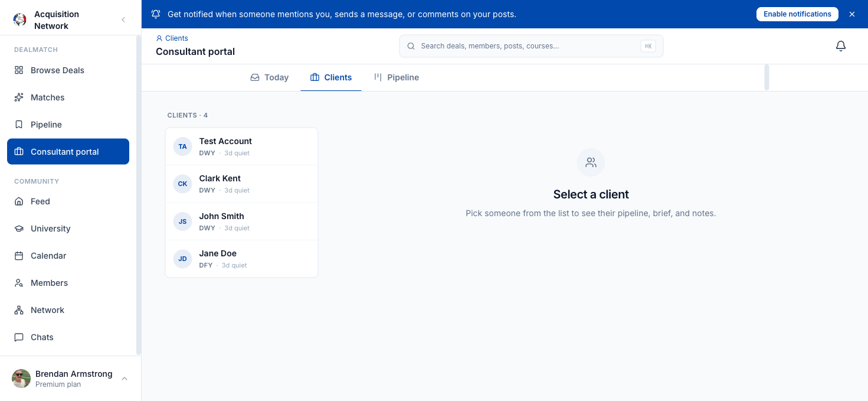The height and width of the screenshot is (401, 868).
Task: Open Chats from sidebar
Action: [68, 337]
